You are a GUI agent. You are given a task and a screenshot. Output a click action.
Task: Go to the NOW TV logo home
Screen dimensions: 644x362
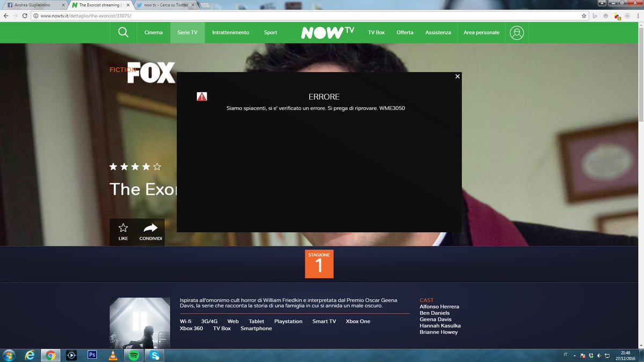pyautogui.click(x=327, y=32)
